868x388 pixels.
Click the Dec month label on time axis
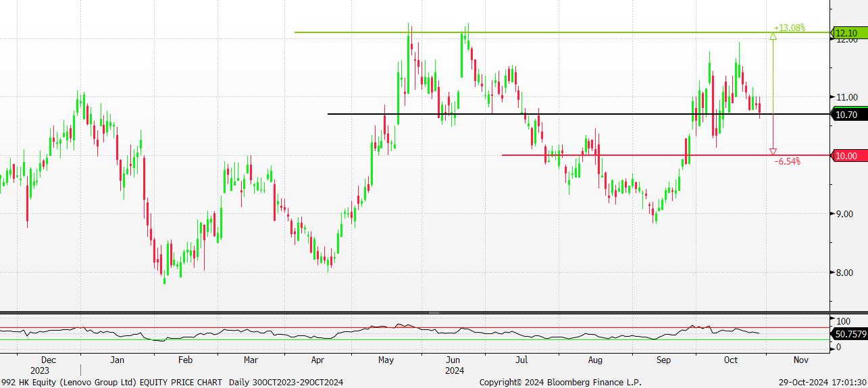click(x=49, y=360)
